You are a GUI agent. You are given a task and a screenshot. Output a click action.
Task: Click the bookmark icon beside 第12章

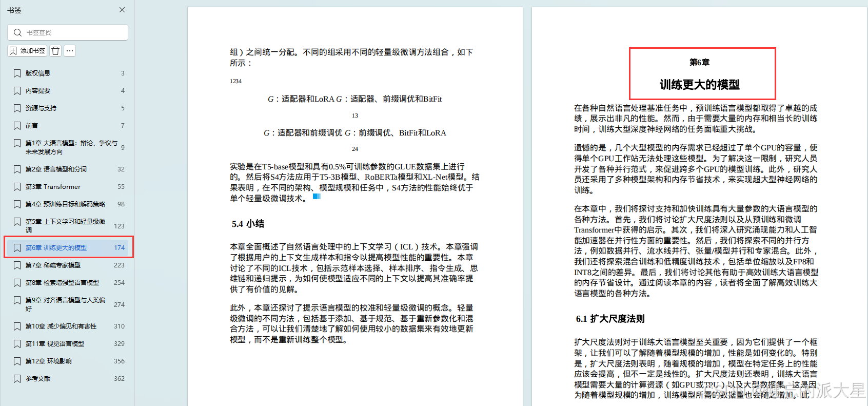coord(17,361)
